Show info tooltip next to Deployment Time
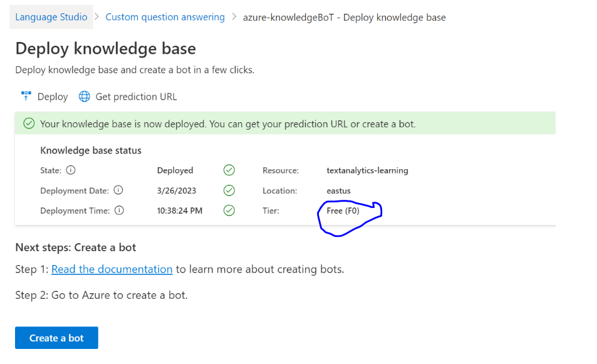Viewport: 597px width, 364px height. click(x=119, y=210)
